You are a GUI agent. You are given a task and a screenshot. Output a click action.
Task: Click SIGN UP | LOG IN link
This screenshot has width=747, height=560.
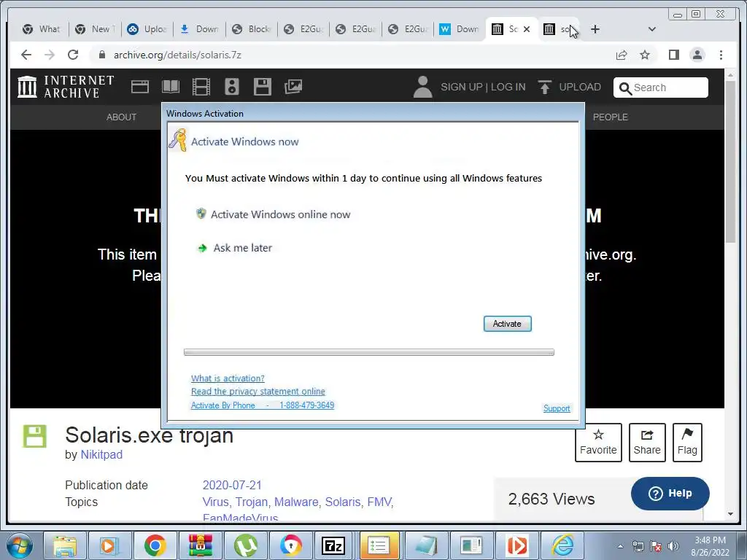[483, 87]
